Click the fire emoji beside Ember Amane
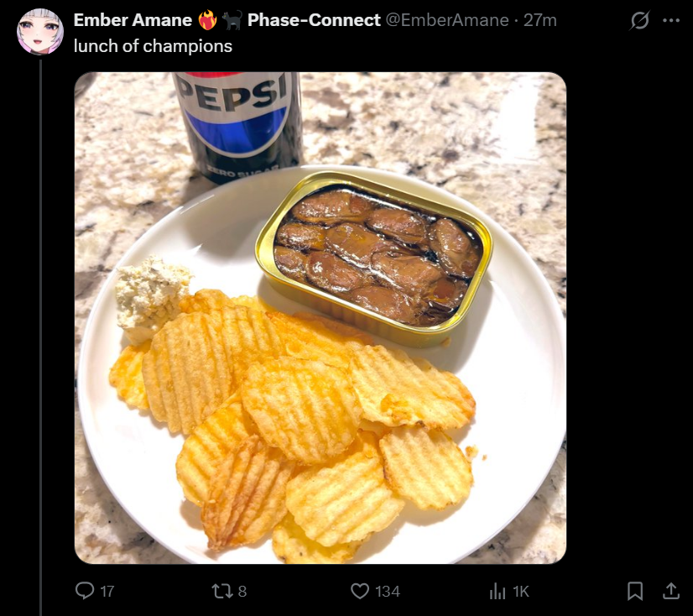The image size is (693, 616). (x=208, y=20)
